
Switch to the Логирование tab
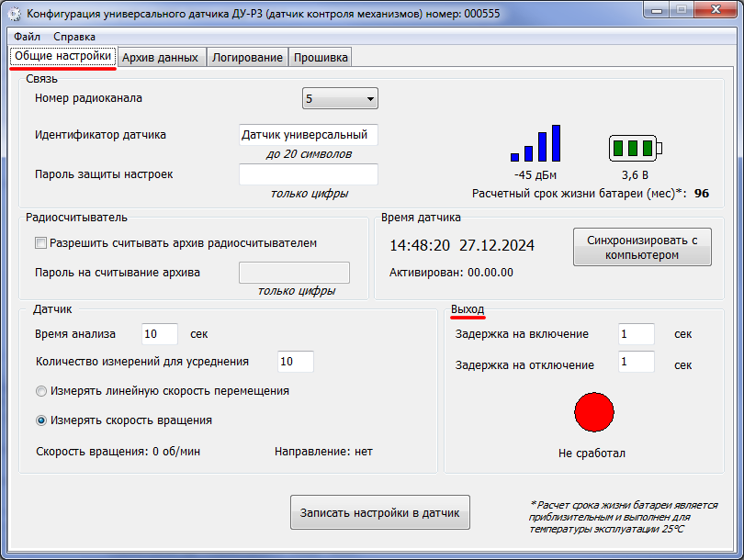(247, 57)
